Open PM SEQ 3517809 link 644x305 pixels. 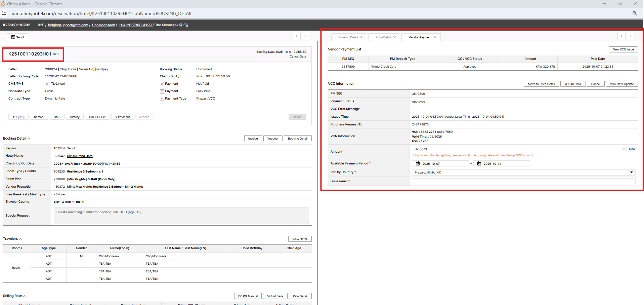pos(348,67)
